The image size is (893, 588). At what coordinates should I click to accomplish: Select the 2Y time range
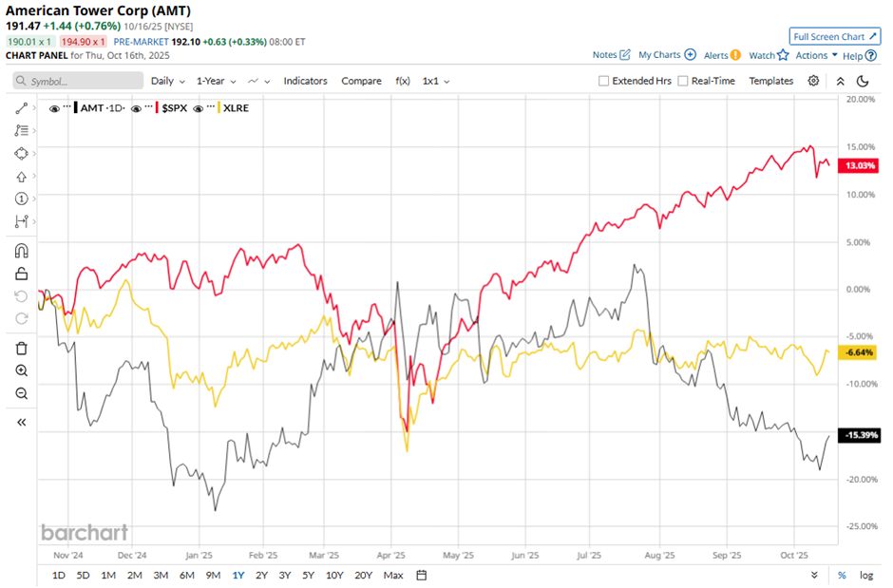pyautogui.click(x=261, y=576)
